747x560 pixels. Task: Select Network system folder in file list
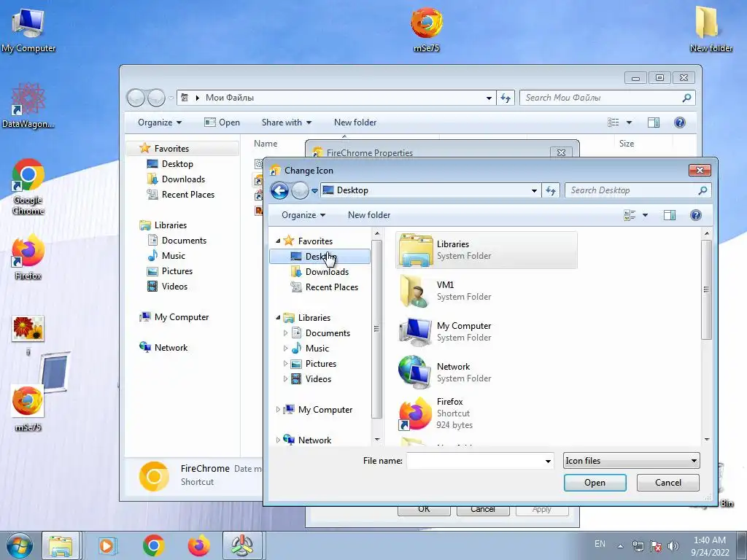pyautogui.click(x=487, y=373)
